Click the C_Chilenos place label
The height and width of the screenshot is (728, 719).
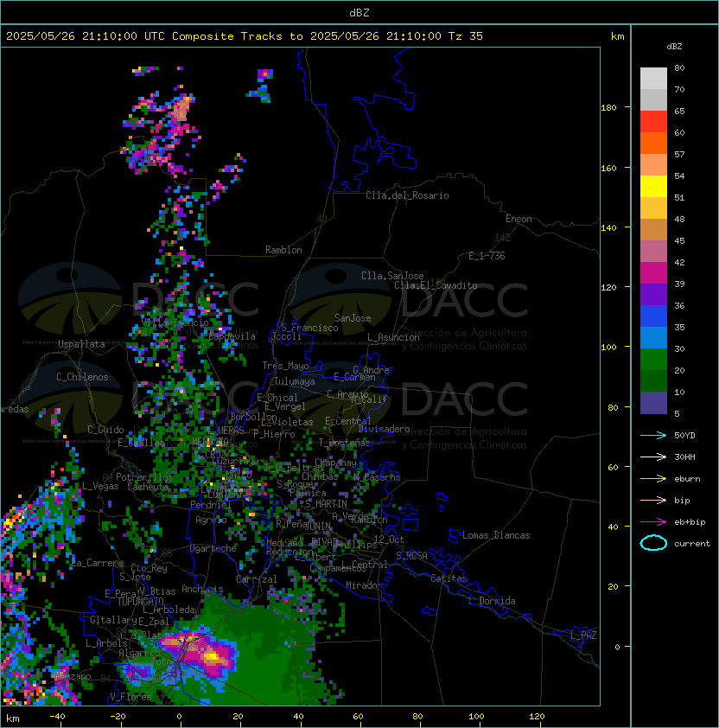tap(82, 377)
